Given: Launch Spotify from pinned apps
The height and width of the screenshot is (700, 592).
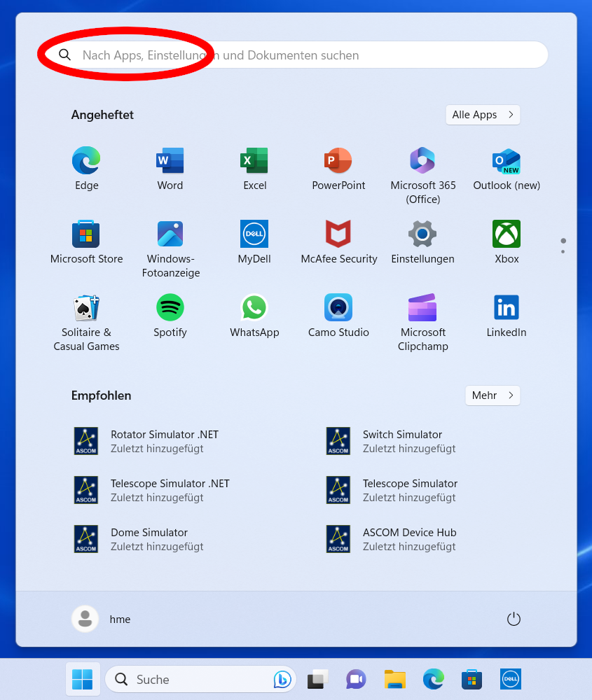Looking at the screenshot, I should pos(170,315).
